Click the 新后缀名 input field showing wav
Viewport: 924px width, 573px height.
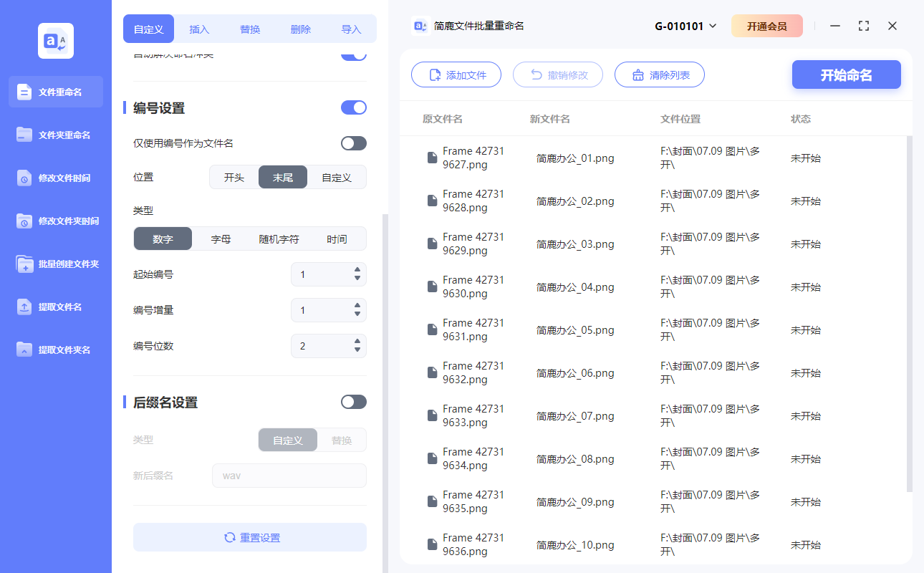[x=289, y=475]
